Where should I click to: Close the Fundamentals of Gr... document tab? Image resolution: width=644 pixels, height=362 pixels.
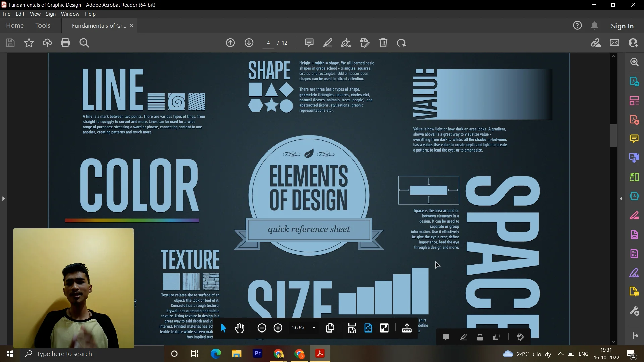(x=131, y=25)
